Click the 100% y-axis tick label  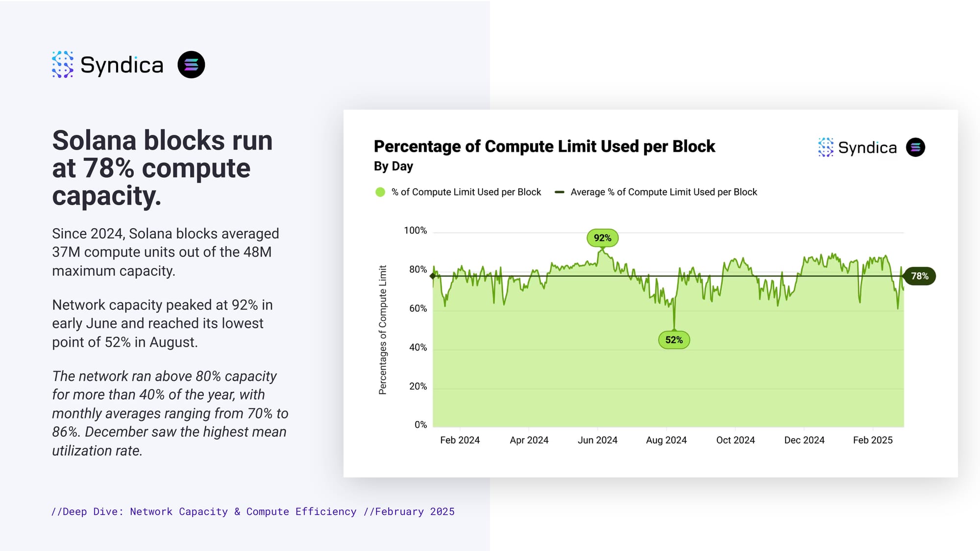pos(415,231)
